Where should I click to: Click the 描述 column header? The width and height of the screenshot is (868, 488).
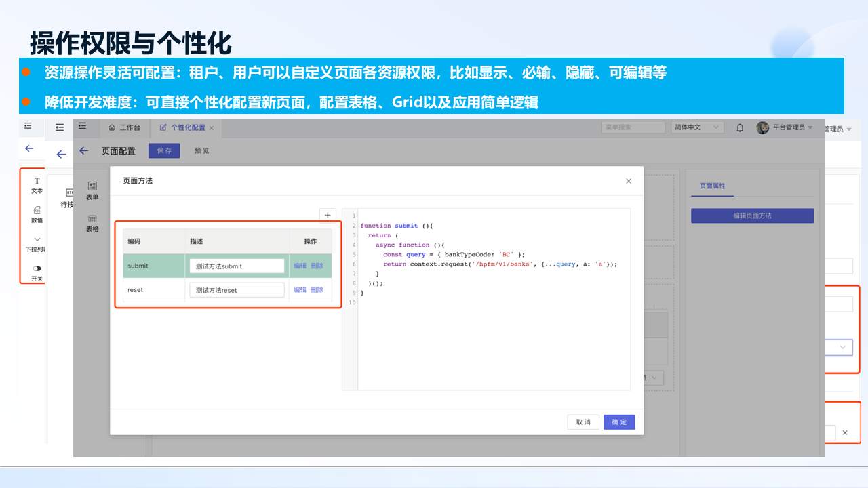tap(237, 241)
